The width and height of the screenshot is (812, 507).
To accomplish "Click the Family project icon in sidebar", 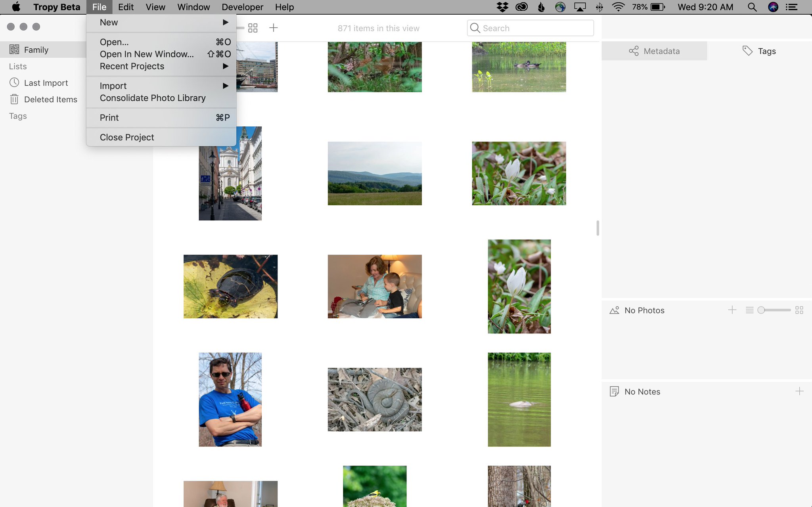I will (14, 50).
